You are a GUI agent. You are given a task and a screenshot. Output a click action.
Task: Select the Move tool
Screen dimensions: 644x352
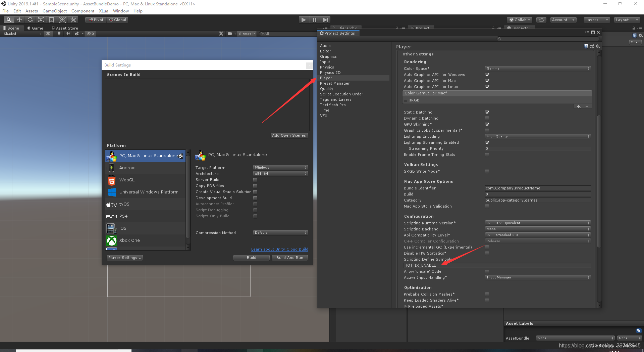coord(19,20)
